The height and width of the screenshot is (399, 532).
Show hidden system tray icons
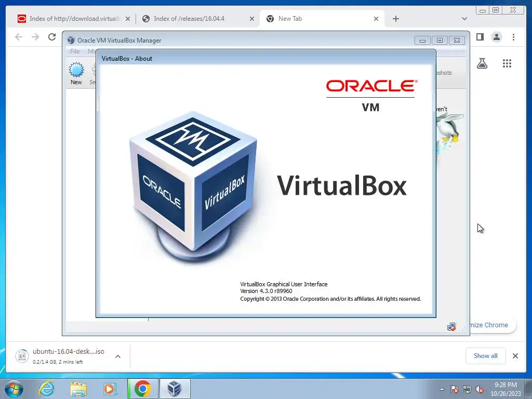(442, 389)
